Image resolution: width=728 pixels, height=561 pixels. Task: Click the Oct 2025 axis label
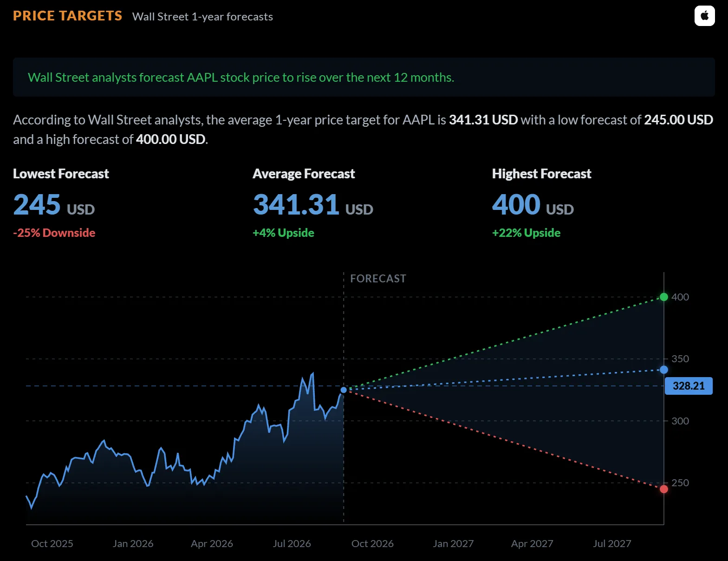(52, 543)
